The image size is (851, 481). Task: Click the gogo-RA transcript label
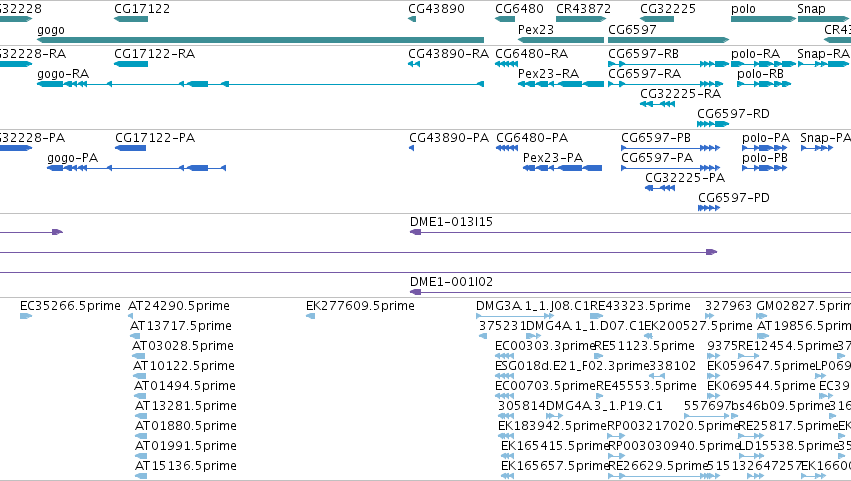pyautogui.click(x=63, y=74)
